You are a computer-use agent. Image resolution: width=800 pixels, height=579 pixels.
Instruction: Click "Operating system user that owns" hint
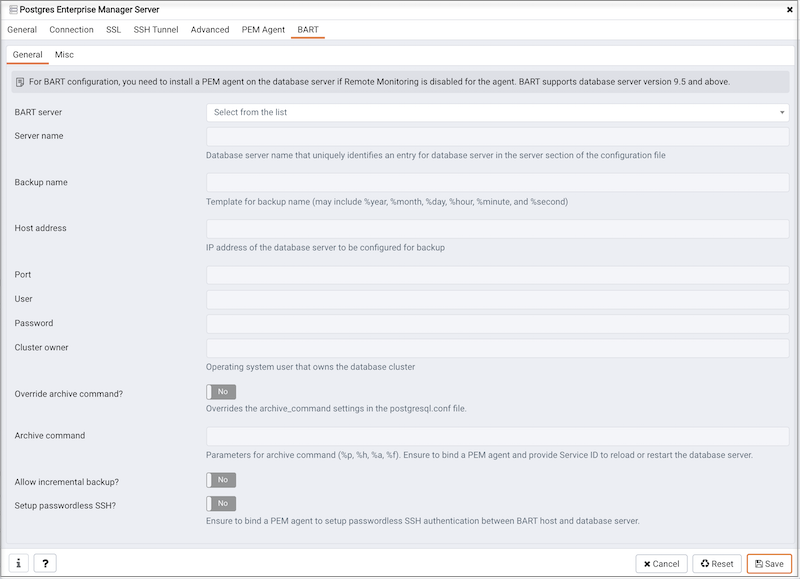tap(310, 367)
